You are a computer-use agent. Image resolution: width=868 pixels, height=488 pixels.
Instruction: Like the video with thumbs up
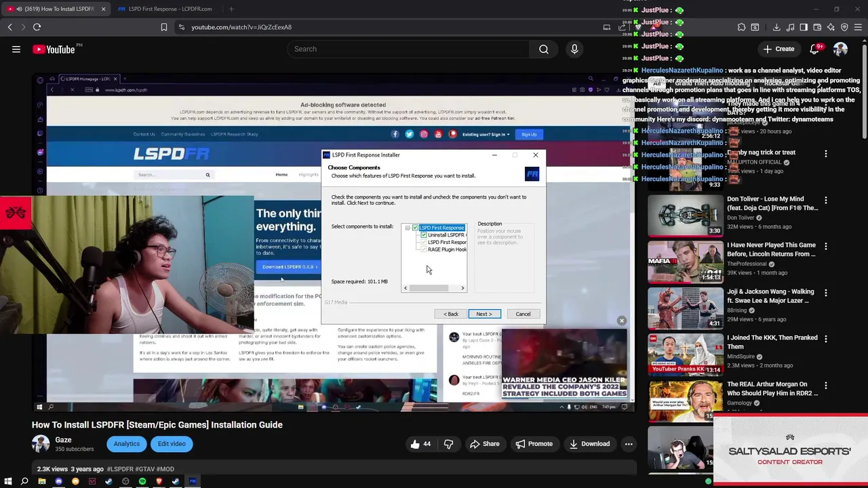pyautogui.click(x=420, y=444)
